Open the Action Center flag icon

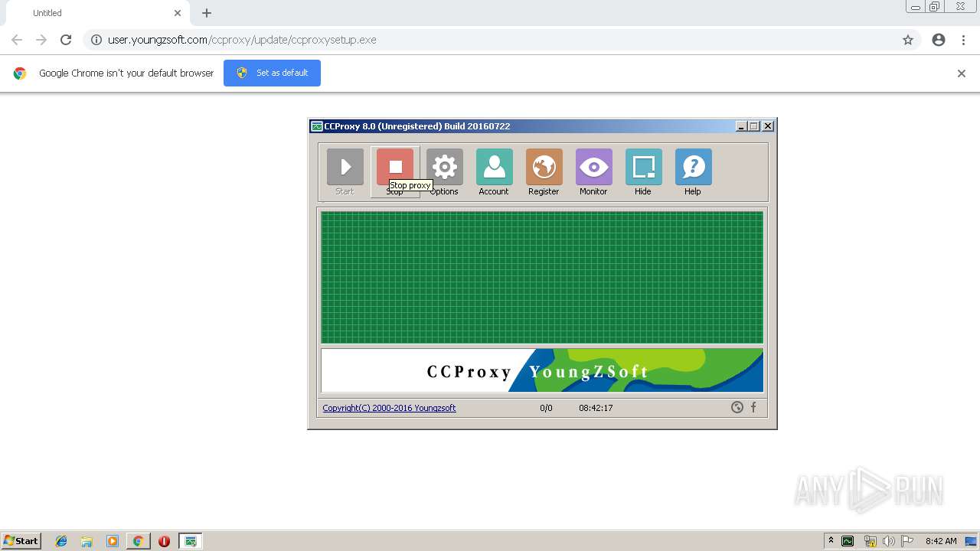(907, 541)
